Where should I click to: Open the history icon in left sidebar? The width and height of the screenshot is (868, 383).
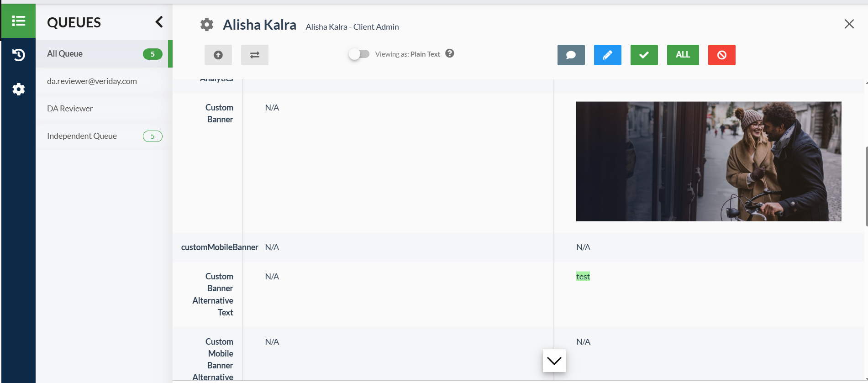(x=18, y=55)
